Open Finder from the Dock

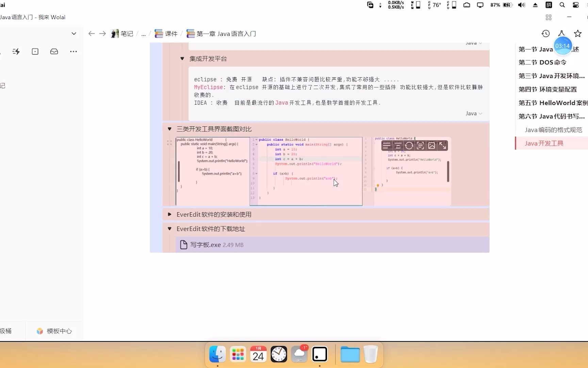[217, 354]
